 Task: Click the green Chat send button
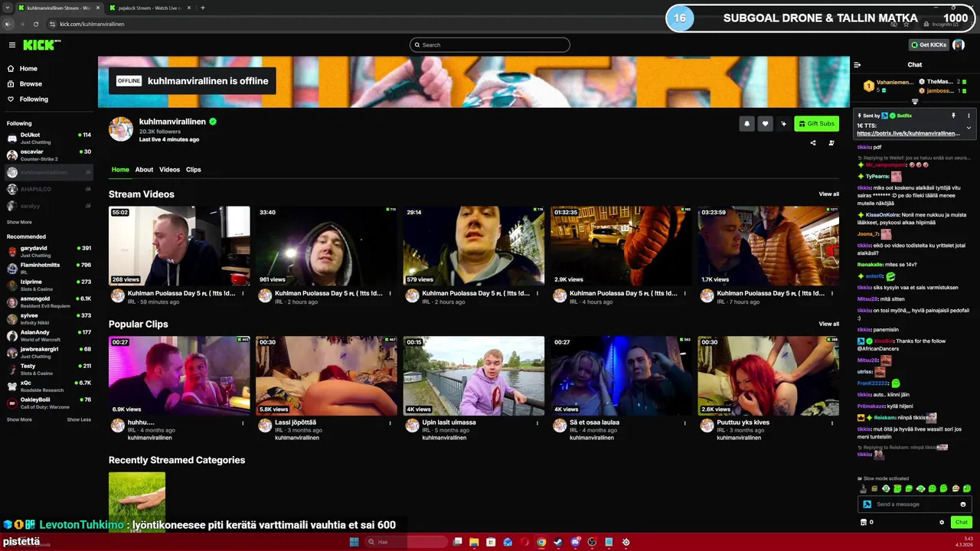coord(962,522)
